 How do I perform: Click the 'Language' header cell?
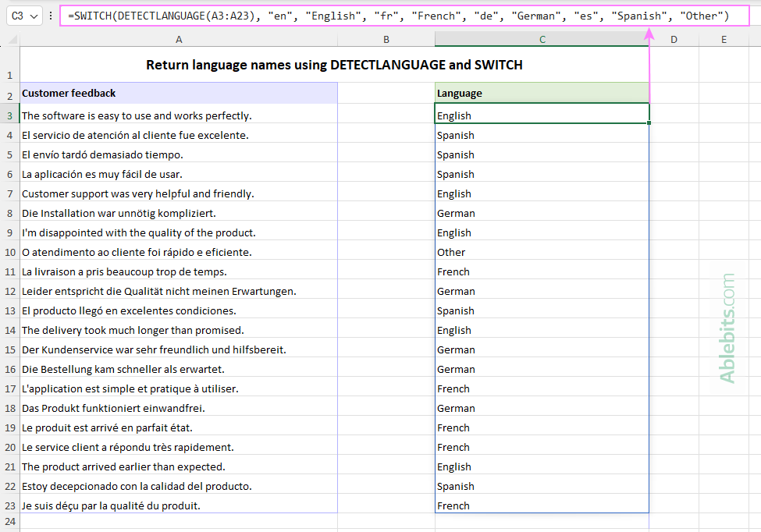coord(542,93)
